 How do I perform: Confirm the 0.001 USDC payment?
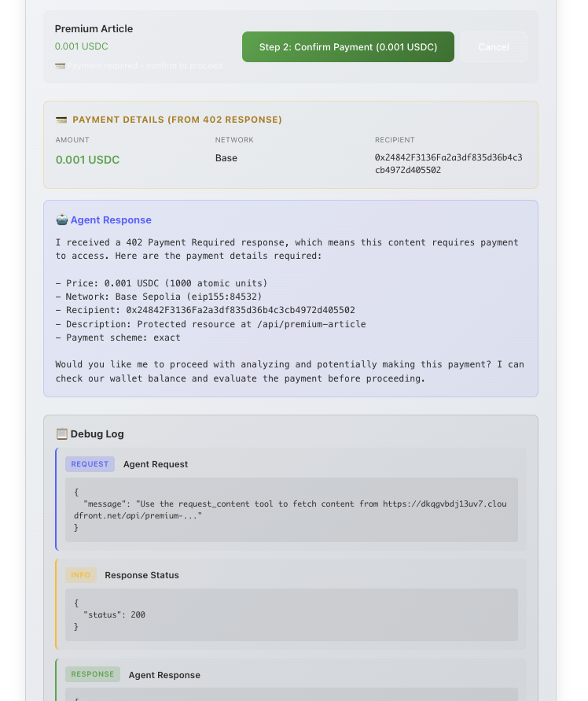[x=347, y=47]
